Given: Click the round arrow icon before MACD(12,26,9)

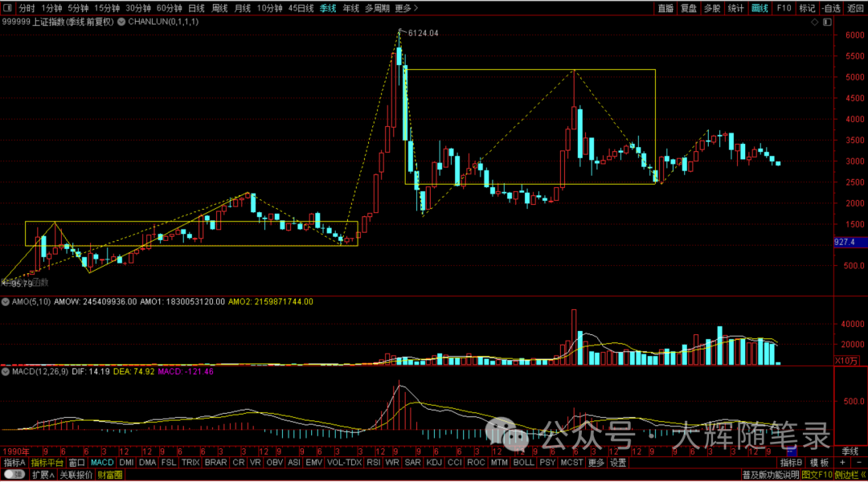Looking at the screenshot, I should [6, 372].
